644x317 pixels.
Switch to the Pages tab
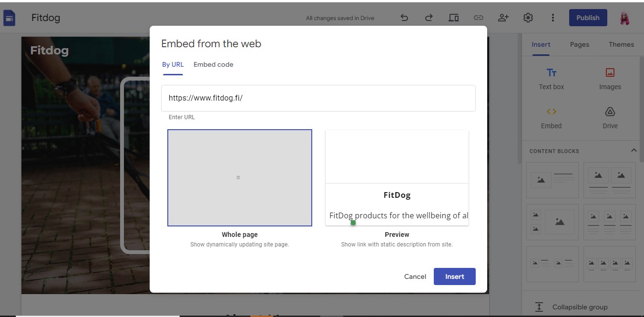click(x=580, y=44)
